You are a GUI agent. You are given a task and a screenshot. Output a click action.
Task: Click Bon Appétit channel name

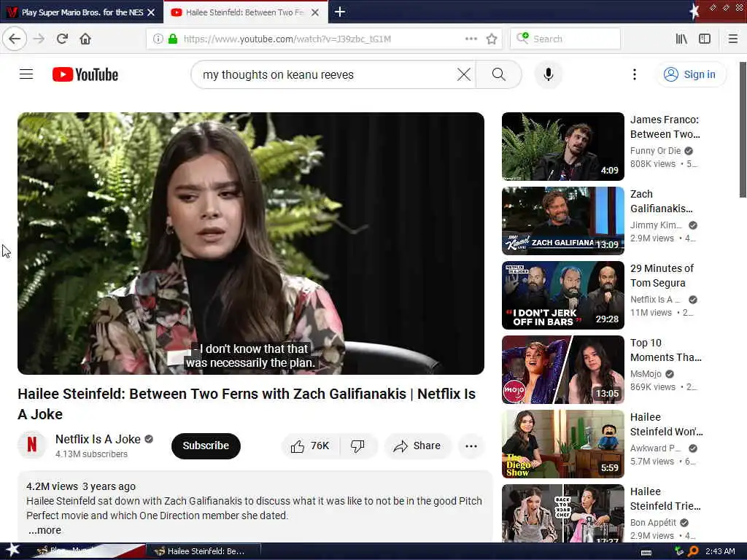[653, 522]
